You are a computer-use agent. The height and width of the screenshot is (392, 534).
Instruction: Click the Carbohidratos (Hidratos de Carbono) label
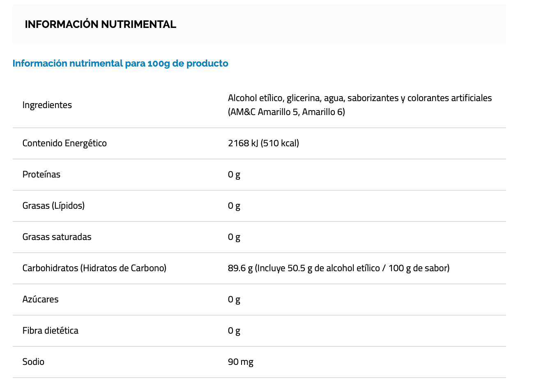pos(94,268)
